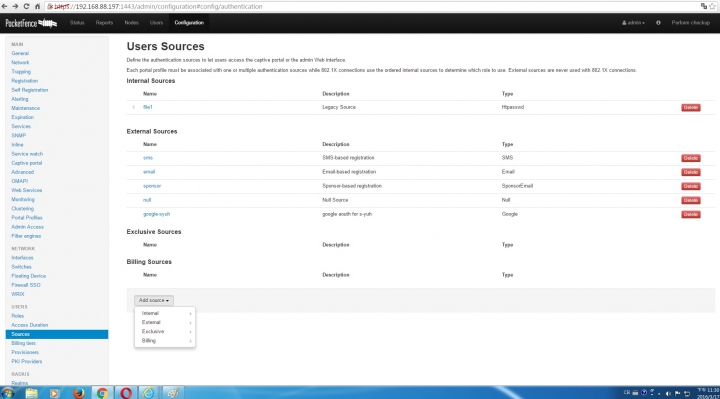This screenshot has height=399, width=720.
Task: Open the google-syuh source link
Action: pos(156,214)
